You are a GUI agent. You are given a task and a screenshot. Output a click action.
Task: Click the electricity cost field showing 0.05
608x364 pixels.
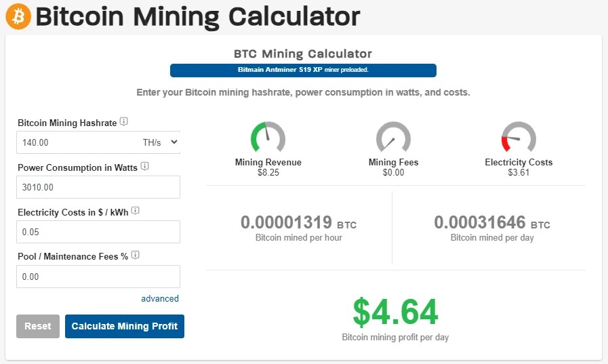[x=98, y=232]
